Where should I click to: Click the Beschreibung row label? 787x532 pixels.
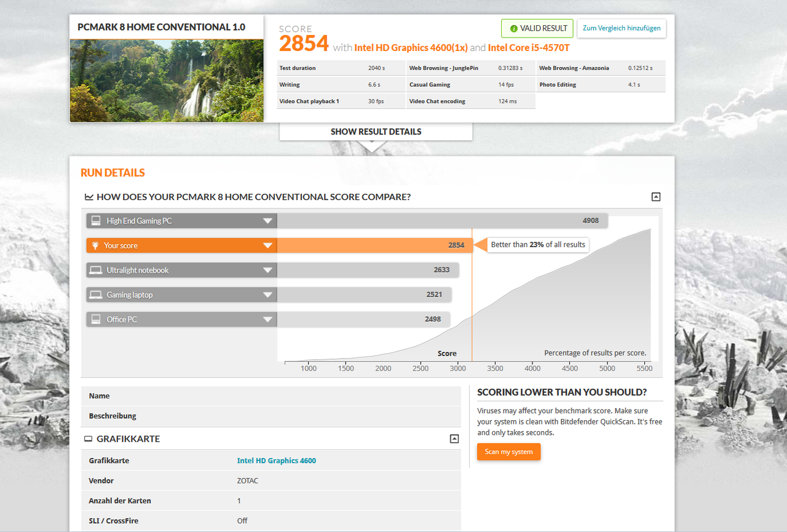click(113, 416)
